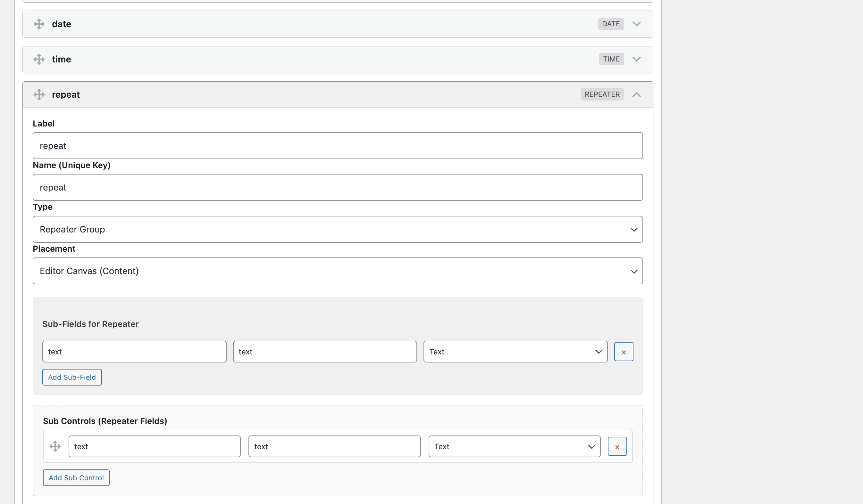The height and width of the screenshot is (504, 863).
Task: Remove the text sub-field with the x icon
Action: [x=624, y=351]
